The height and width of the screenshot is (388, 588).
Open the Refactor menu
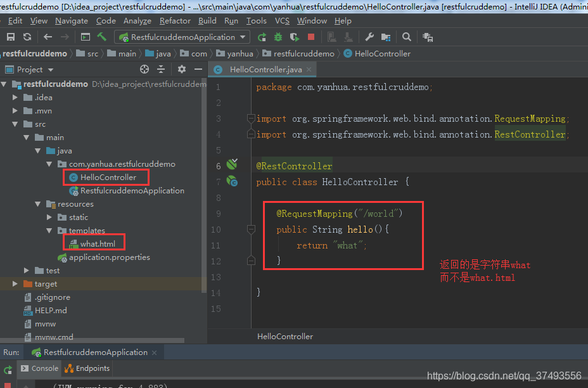(175, 21)
